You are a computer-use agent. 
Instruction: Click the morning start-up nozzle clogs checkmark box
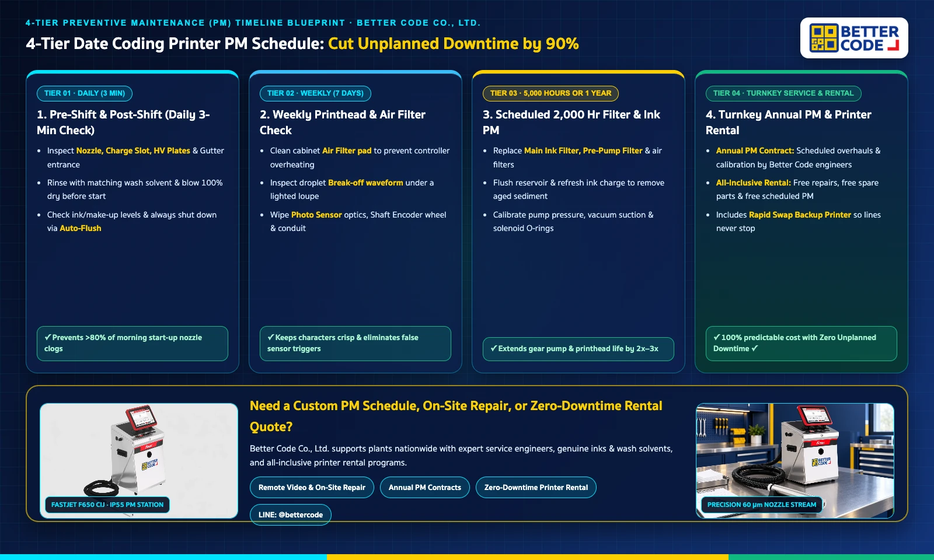(133, 344)
